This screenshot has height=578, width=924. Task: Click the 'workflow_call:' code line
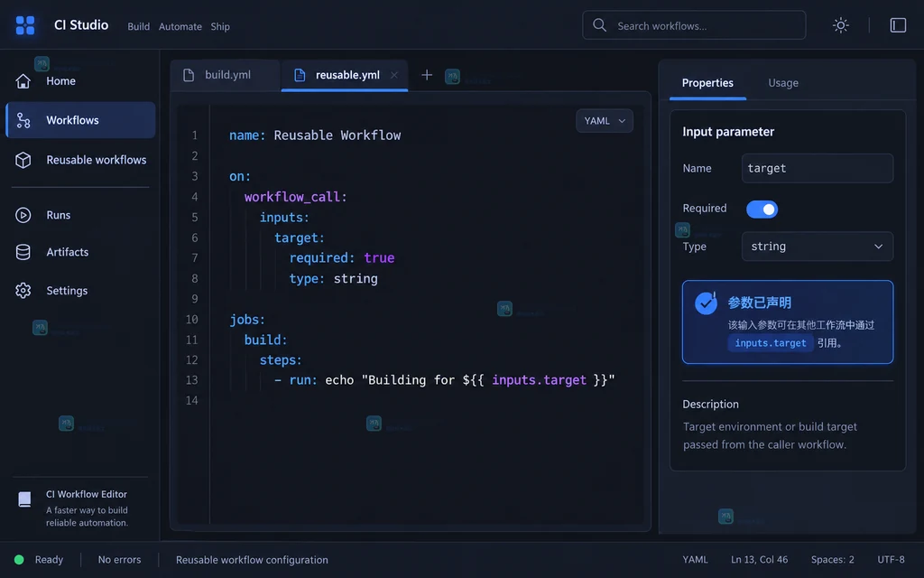click(295, 197)
